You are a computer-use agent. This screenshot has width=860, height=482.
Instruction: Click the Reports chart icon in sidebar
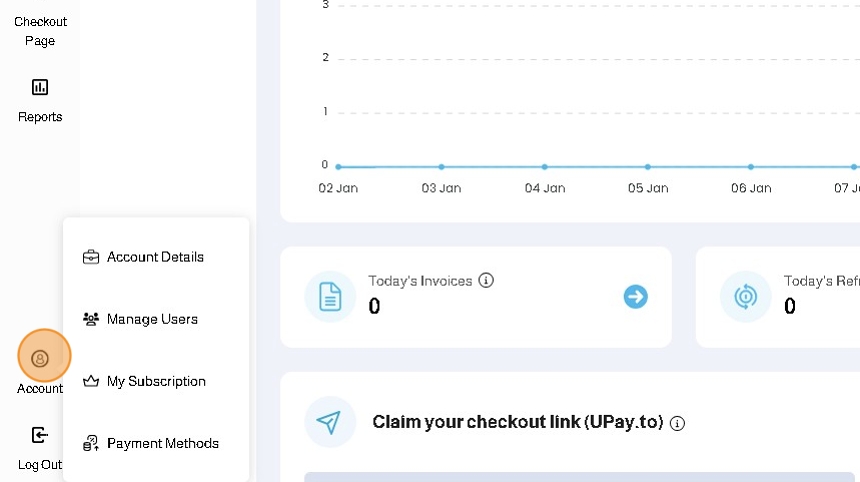[40, 87]
